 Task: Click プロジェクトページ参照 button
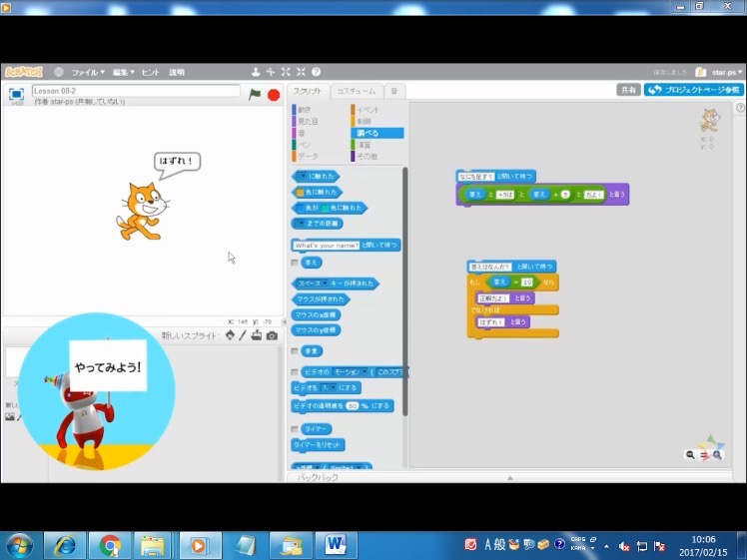pyautogui.click(x=693, y=90)
